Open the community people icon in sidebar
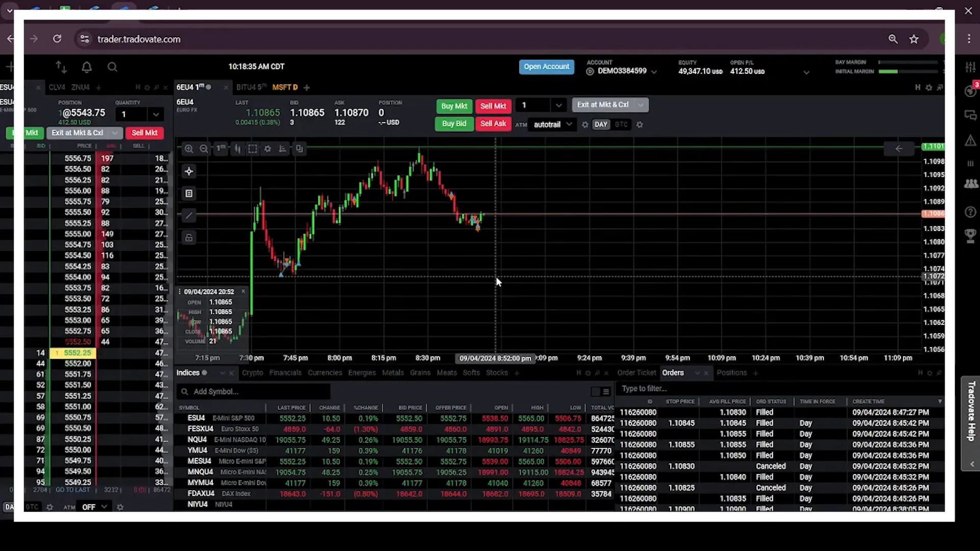The image size is (980, 551). 970,184
